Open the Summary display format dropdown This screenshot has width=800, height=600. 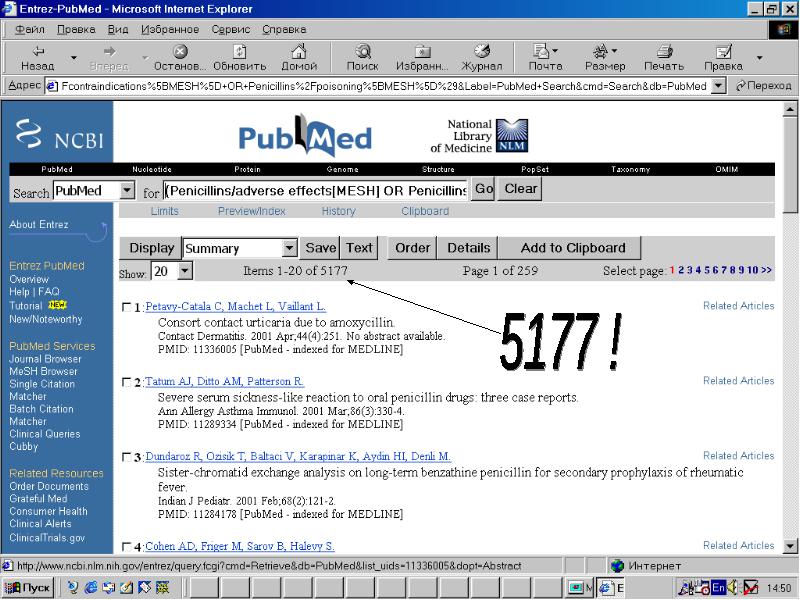[x=289, y=248]
